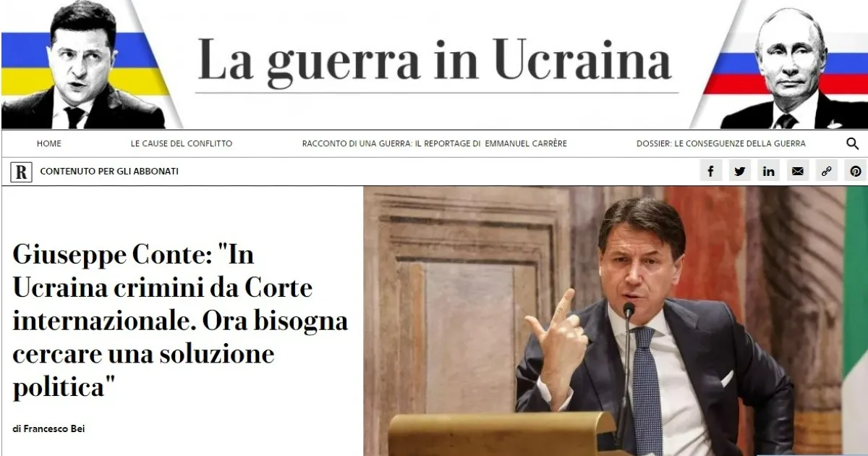Open author Francesco Bei link
This screenshot has height=456, width=868.
tap(49, 428)
